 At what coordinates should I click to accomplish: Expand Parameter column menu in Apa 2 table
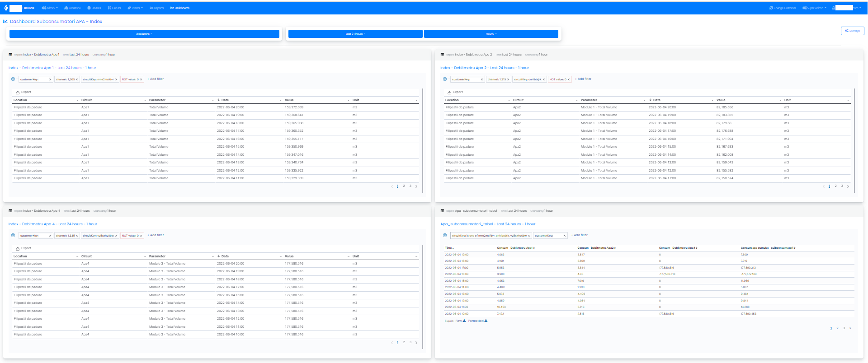[645, 100]
